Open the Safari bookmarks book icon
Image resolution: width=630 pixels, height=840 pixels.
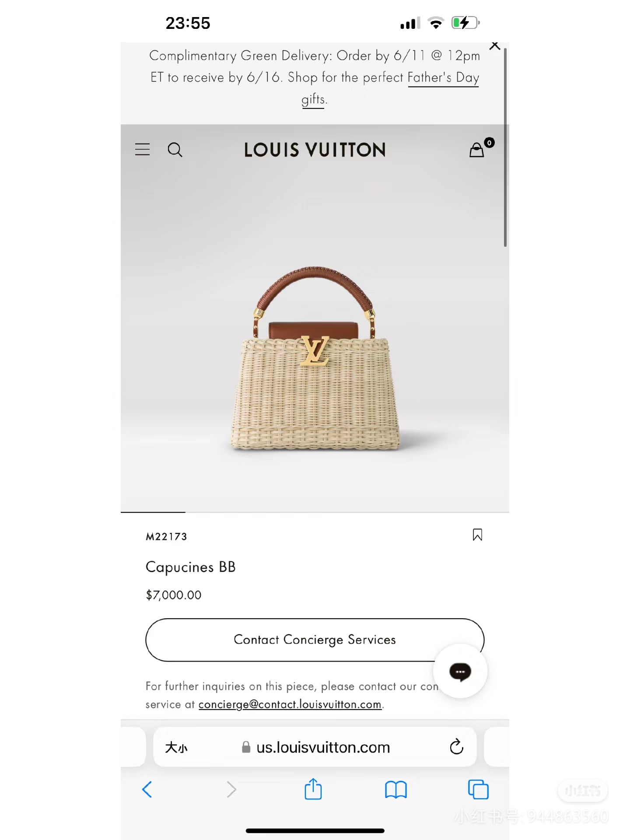pos(396,790)
